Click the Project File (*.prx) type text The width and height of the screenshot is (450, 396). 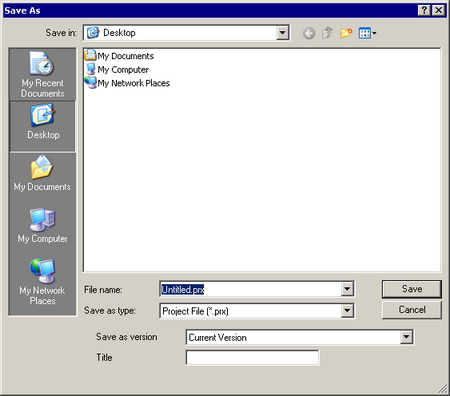coord(195,311)
